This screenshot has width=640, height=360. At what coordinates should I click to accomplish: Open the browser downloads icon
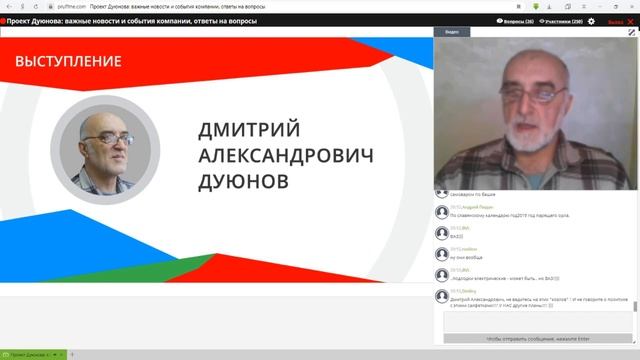pos(549,7)
